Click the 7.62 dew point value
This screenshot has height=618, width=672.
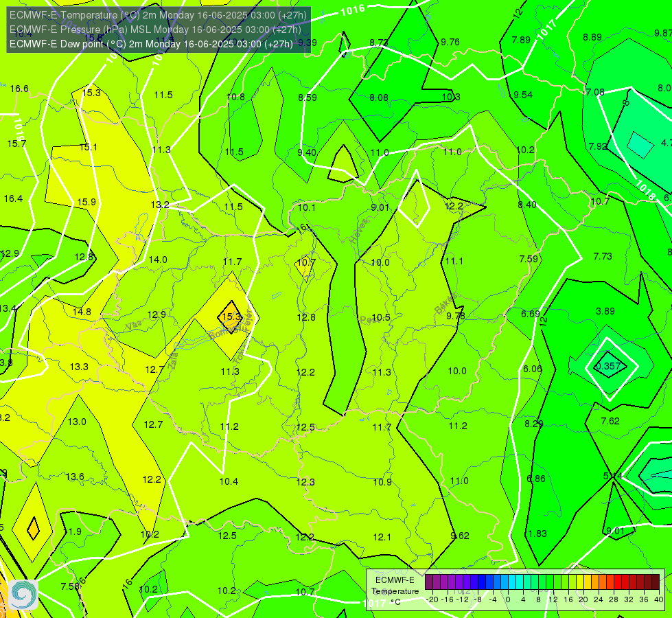[610, 421]
